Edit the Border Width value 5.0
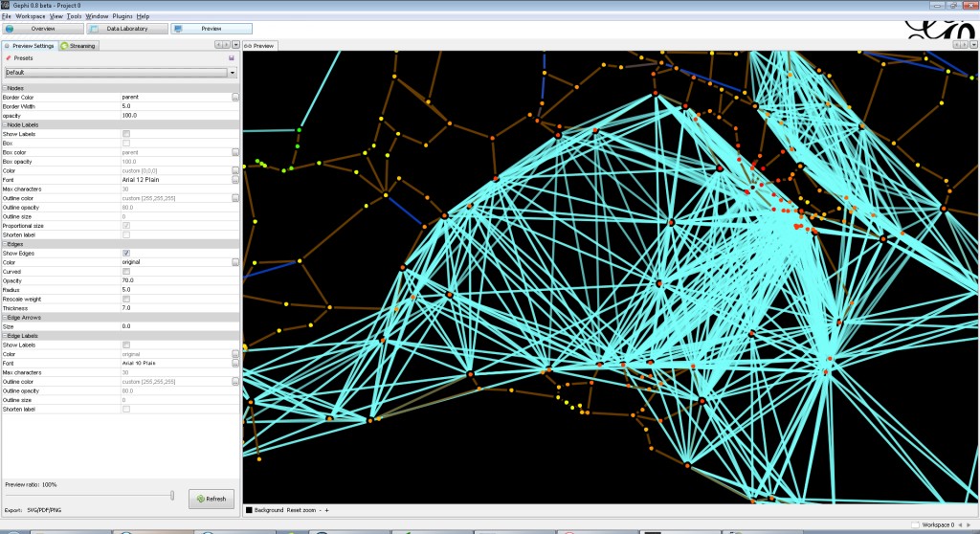Screen dimensions: 980x534 (180, 106)
